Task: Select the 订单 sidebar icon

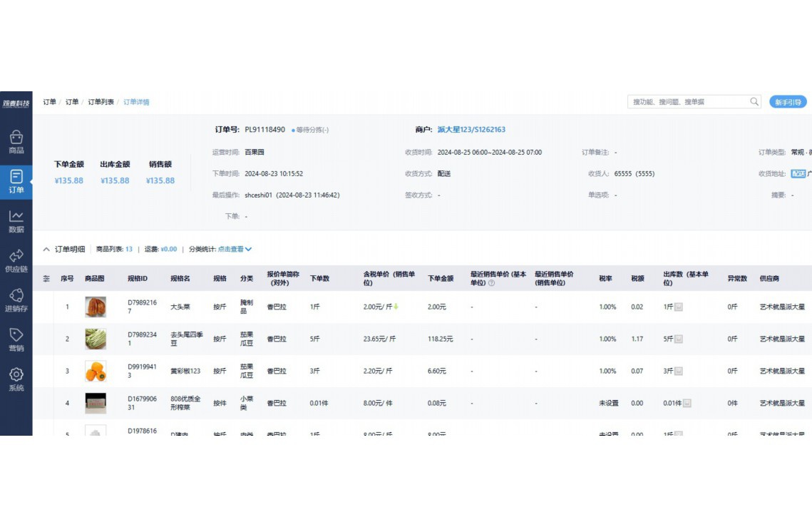Action: 16,181
